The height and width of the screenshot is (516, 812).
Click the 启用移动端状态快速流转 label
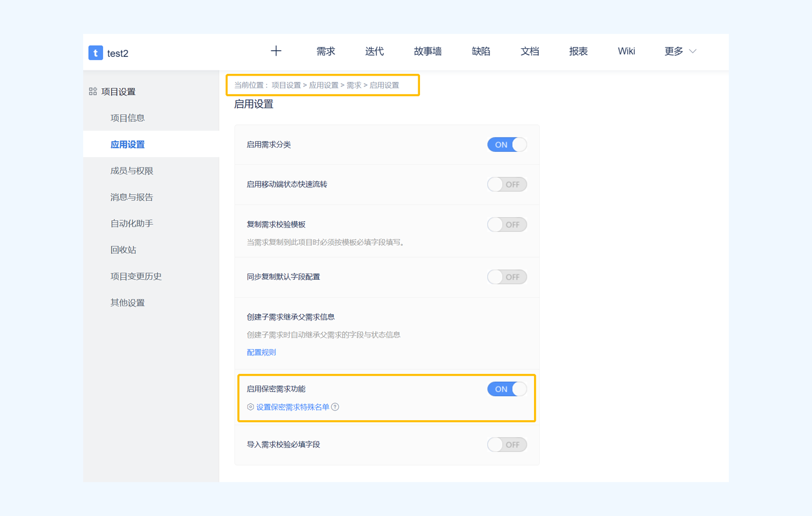pyautogui.click(x=287, y=185)
